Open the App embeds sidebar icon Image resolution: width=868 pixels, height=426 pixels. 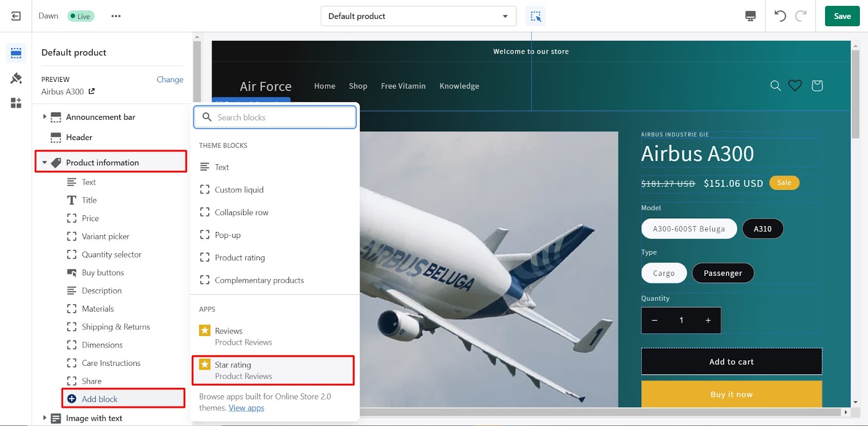16,103
